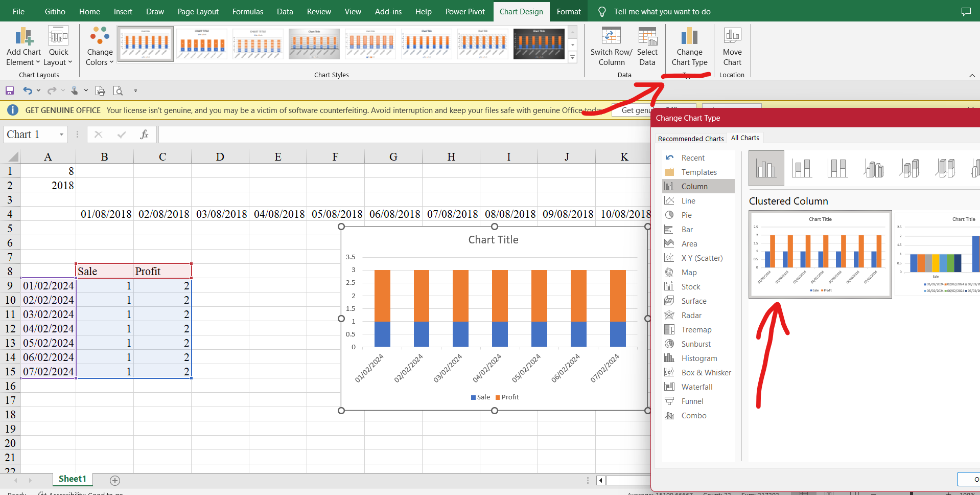Viewport: 980px width, 495px height.
Task: Open the Quick Layout dropdown
Action: tap(58, 47)
